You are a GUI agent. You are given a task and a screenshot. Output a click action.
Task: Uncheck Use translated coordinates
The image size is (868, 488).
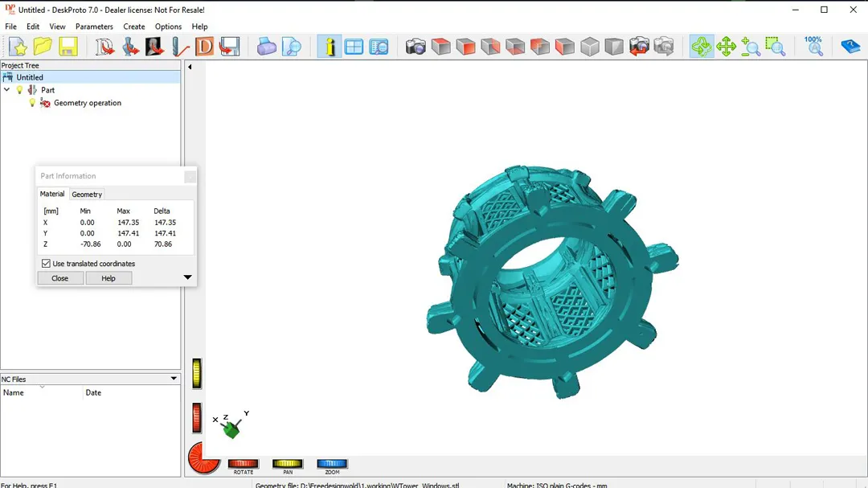[46, 264]
